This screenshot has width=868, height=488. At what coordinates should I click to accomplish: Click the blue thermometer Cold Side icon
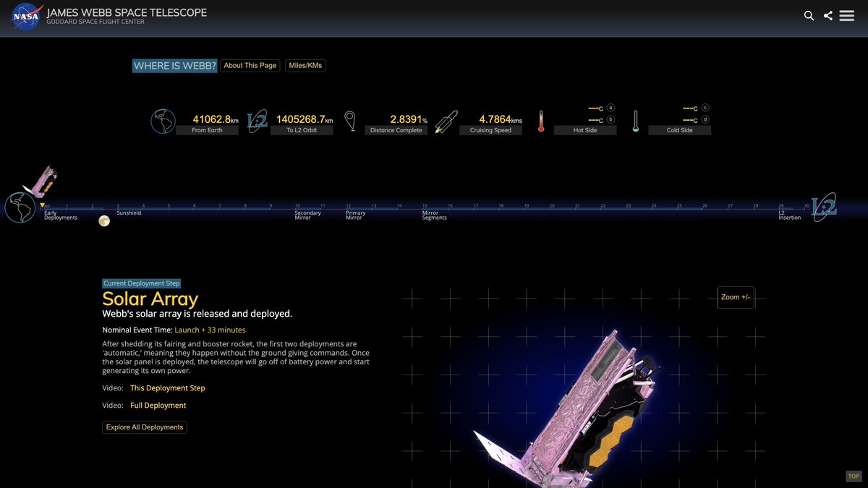(x=635, y=121)
